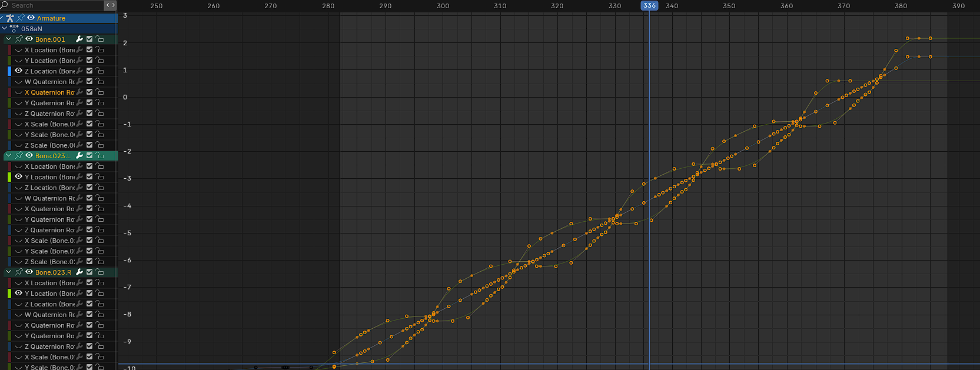Click frame 300 on the timeline ruler
This screenshot has width=980, height=370.
[x=443, y=6]
